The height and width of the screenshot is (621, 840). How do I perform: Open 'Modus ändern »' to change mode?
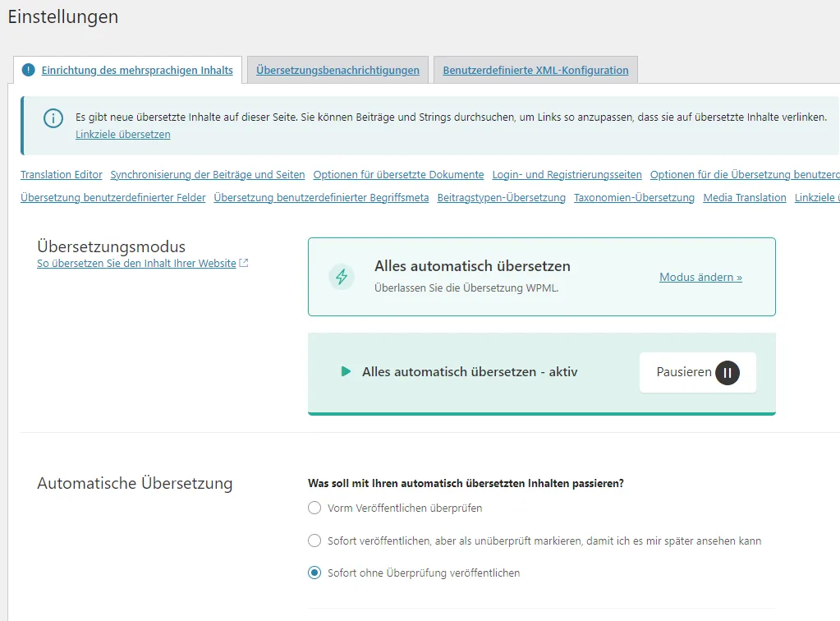click(x=700, y=277)
